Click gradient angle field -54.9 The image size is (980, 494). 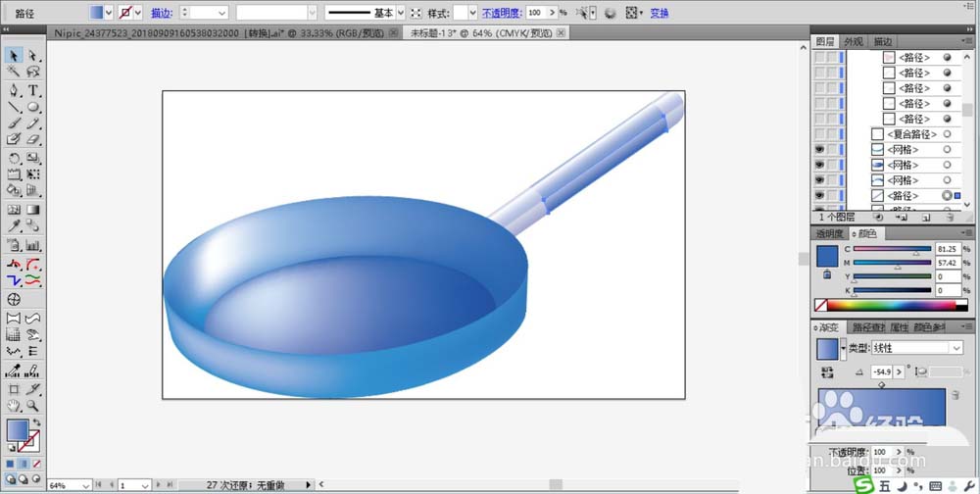tap(883, 372)
